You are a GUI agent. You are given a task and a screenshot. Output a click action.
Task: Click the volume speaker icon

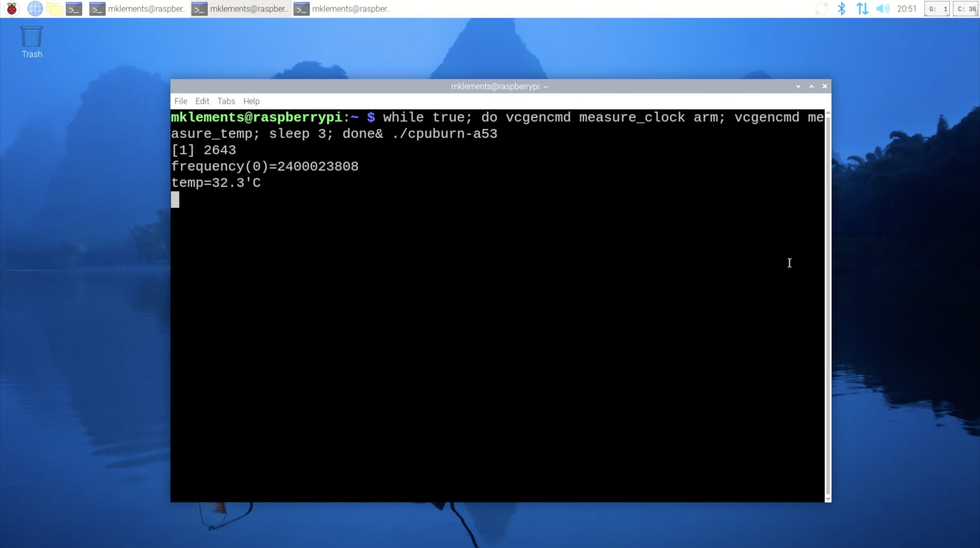click(x=882, y=8)
